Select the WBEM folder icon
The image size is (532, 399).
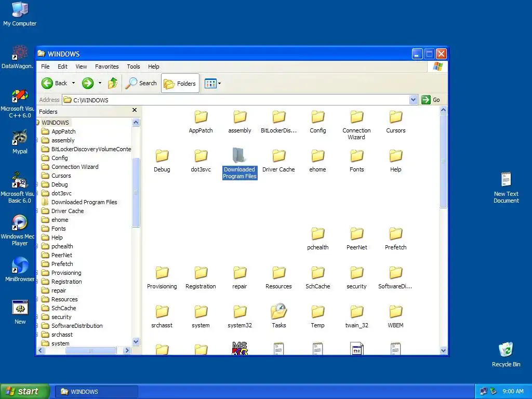pos(395,312)
